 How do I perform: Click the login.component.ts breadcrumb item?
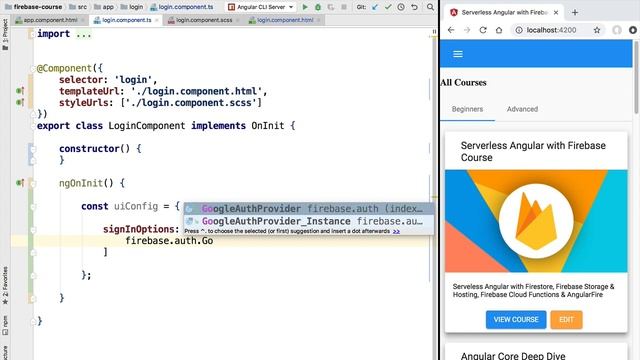point(182,7)
